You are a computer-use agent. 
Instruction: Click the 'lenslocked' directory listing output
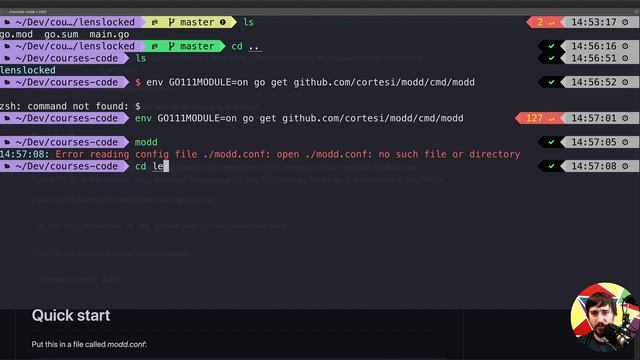[28, 70]
